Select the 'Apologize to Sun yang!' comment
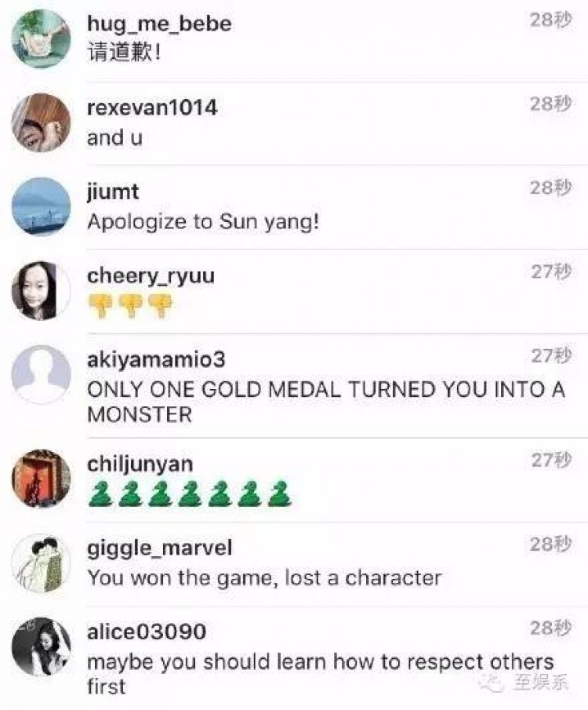The height and width of the screenshot is (710, 588). coord(203,222)
